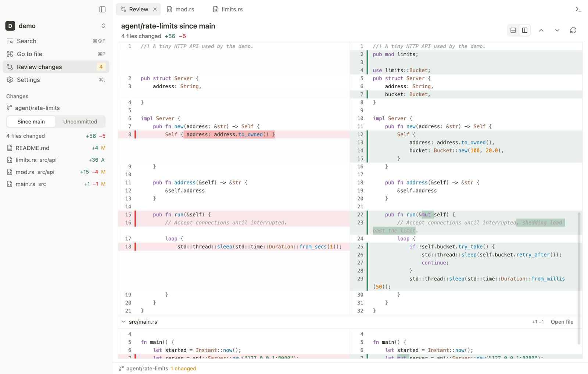The height and width of the screenshot is (374, 588).
Task: Open the limits.rs tab
Action: (228, 9)
